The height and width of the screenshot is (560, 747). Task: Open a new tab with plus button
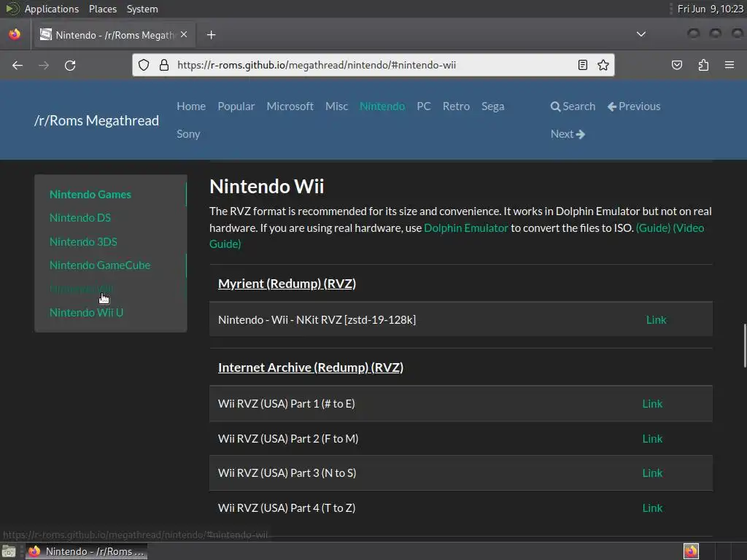[x=211, y=35]
